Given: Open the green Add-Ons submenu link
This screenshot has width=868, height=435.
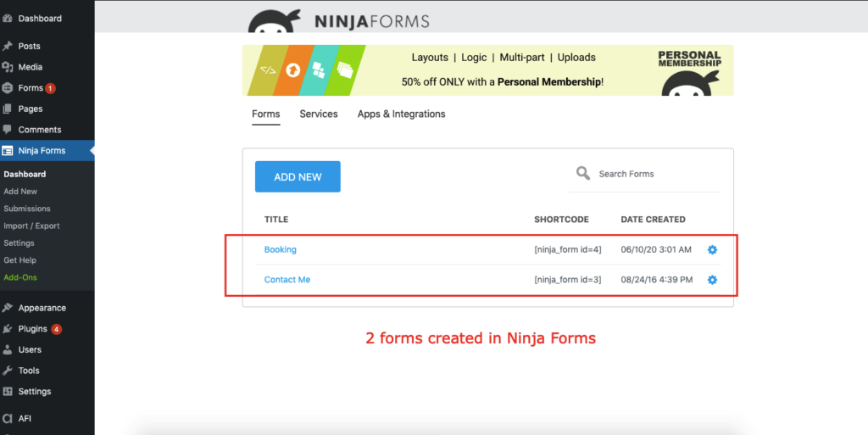Looking at the screenshot, I should pos(20,277).
